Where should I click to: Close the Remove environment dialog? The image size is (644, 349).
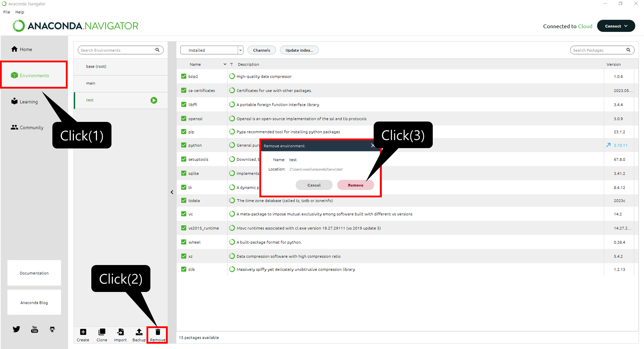[373, 146]
